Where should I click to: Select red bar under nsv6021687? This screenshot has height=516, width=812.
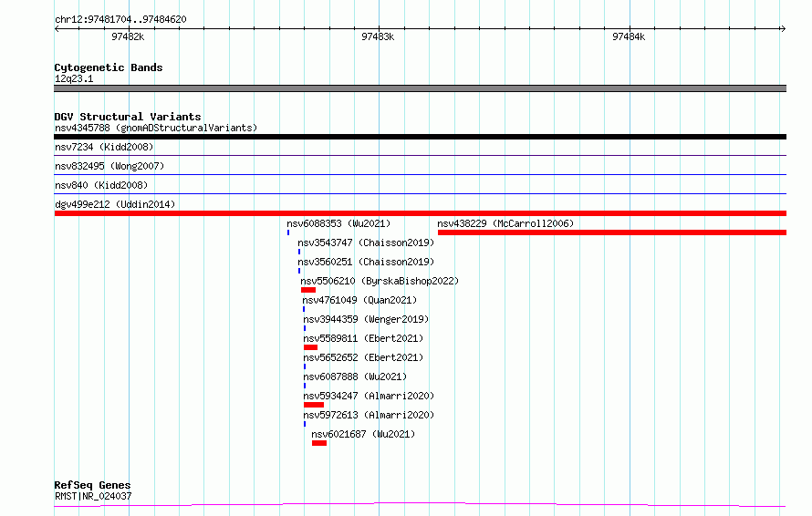[x=319, y=444]
